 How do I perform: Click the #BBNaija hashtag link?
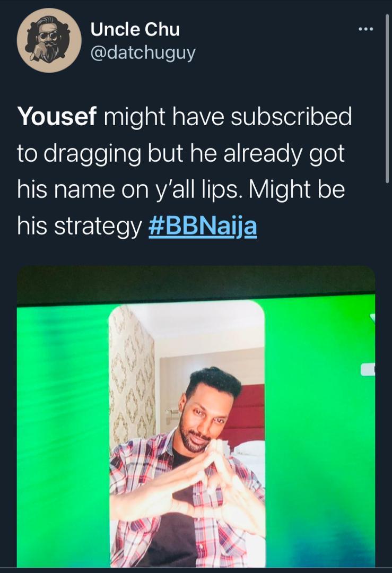click(x=203, y=227)
